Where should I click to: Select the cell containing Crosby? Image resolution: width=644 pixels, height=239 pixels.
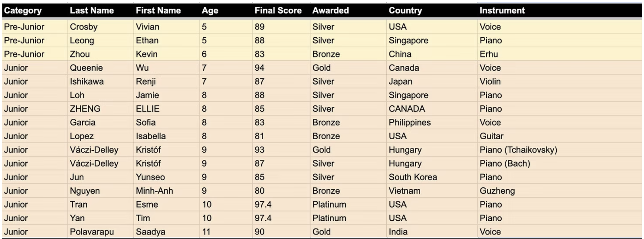click(x=84, y=27)
